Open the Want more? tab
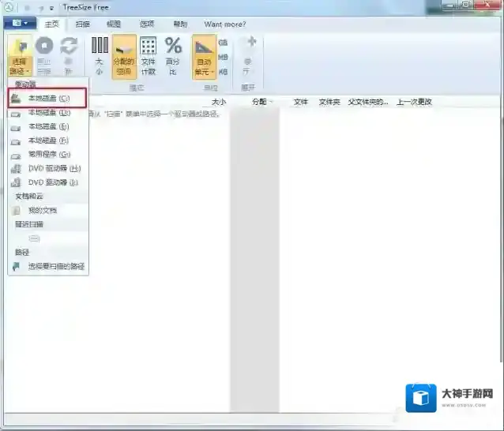Image resolution: width=504 pixels, height=431 pixels. click(x=225, y=24)
